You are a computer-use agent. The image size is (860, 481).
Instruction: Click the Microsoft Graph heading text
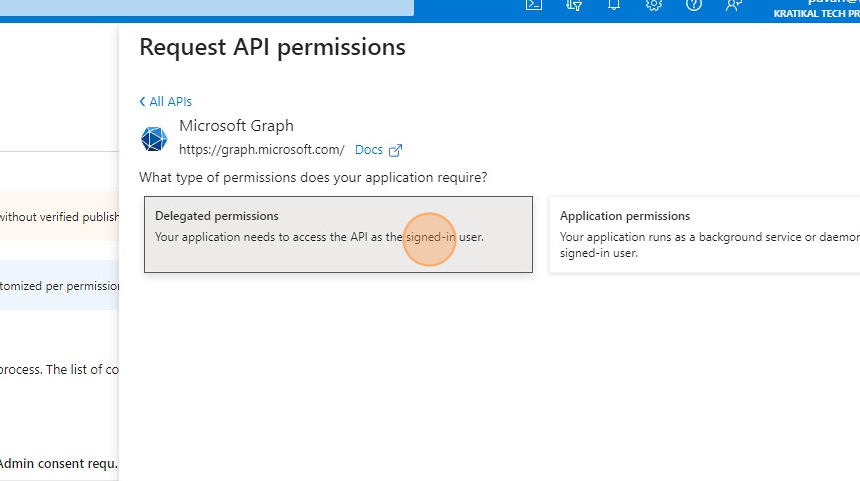[x=236, y=126]
